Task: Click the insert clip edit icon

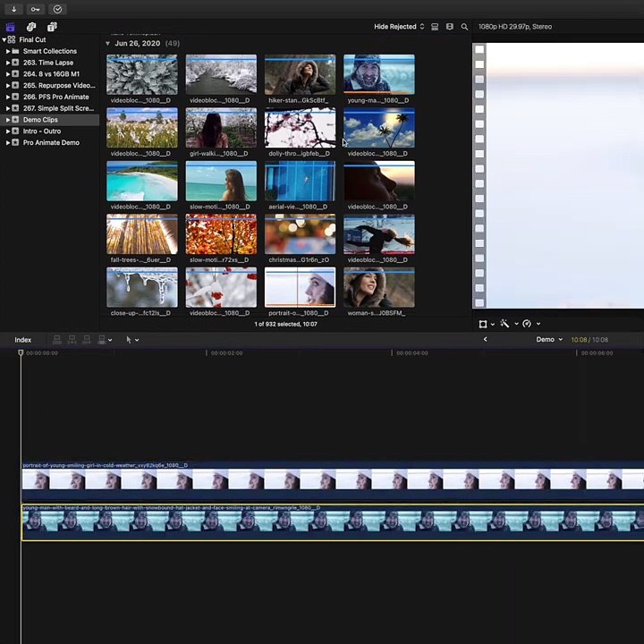Action: coord(72,340)
